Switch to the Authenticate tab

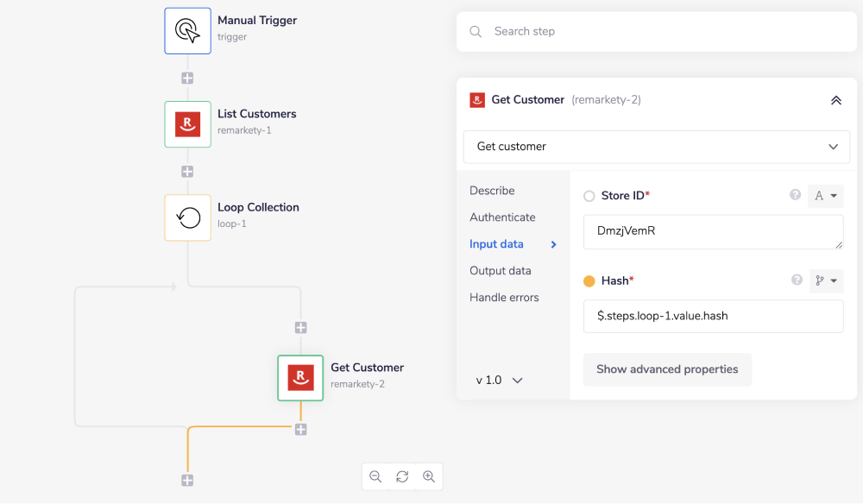pos(502,217)
